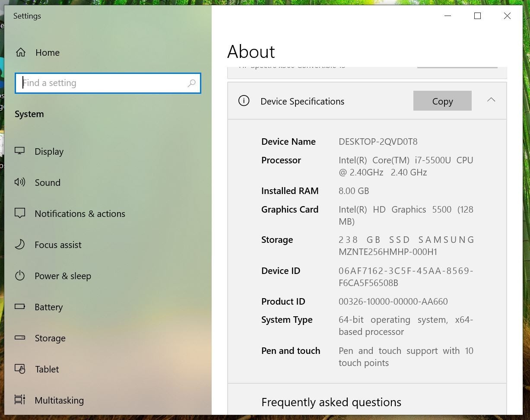The width and height of the screenshot is (530, 420).
Task: Open Home settings page
Action: coord(48,52)
